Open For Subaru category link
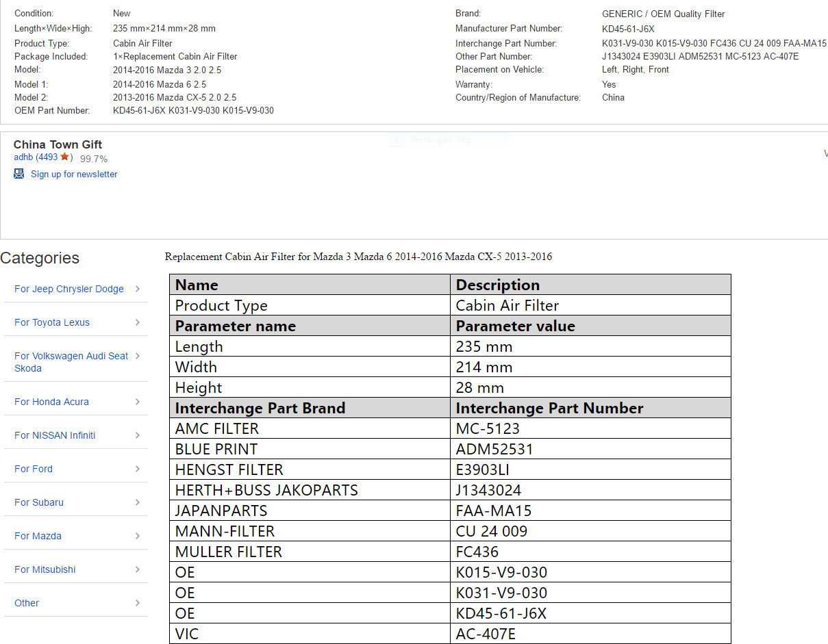 tap(39, 502)
